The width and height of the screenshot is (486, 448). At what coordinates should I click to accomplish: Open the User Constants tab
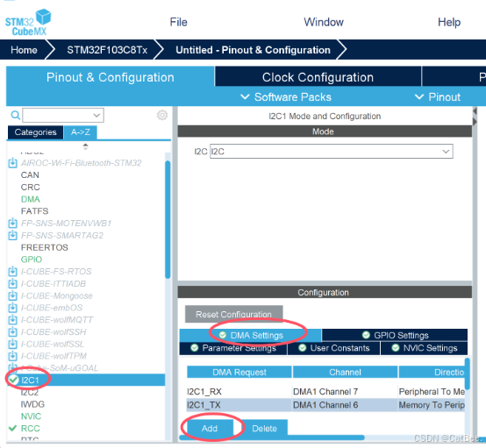click(x=334, y=348)
